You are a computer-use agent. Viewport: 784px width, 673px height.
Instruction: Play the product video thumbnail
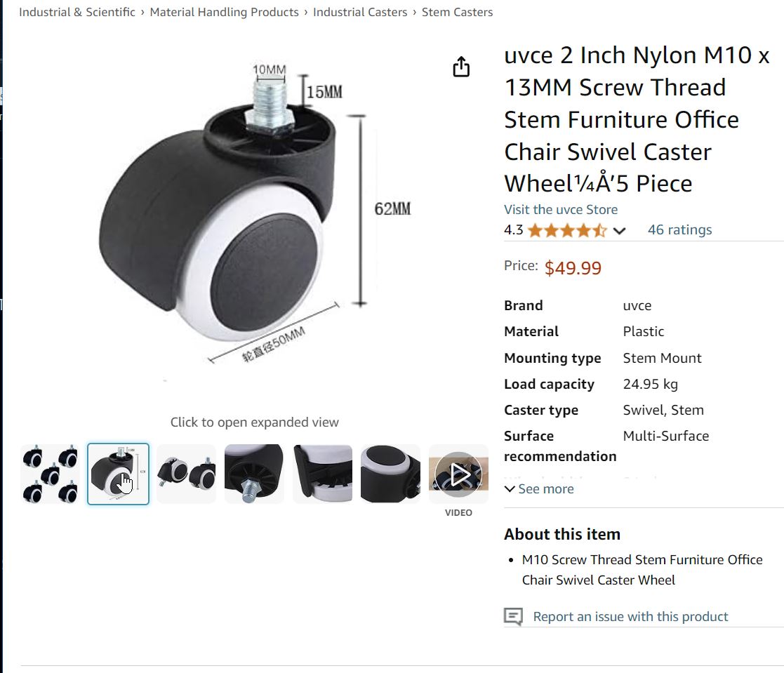click(x=458, y=474)
